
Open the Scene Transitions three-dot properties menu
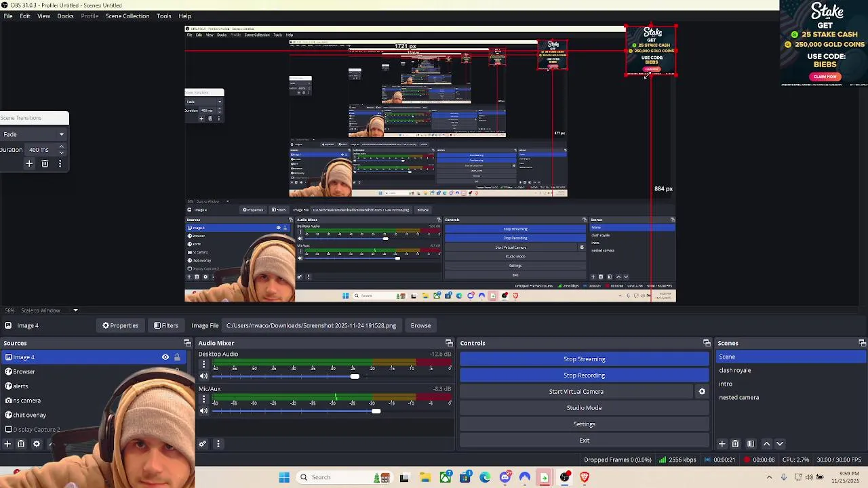pyautogui.click(x=60, y=163)
